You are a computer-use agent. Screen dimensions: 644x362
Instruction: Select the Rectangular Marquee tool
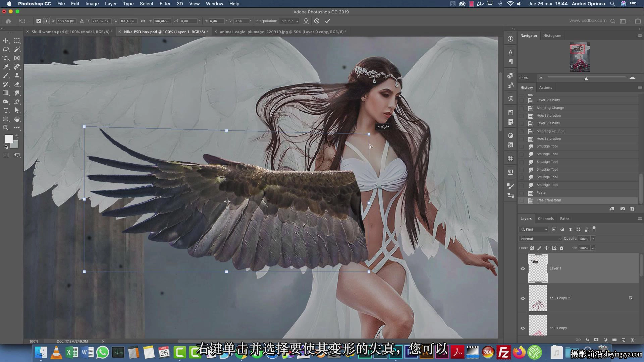[17, 41]
